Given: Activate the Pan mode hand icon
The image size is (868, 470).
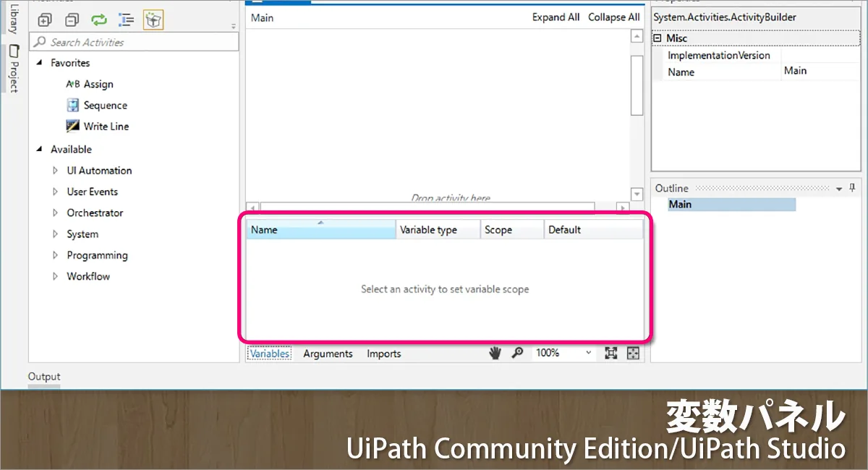Looking at the screenshot, I should 495,353.
